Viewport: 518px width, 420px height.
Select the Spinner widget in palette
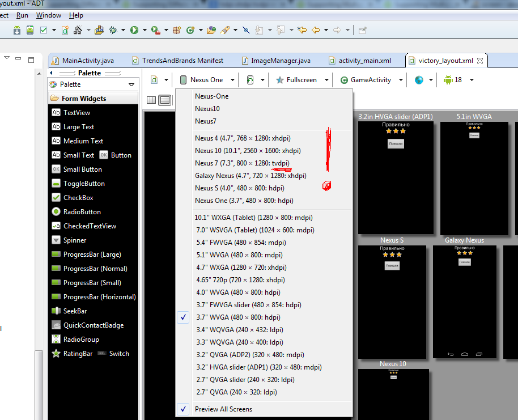pyautogui.click(x=69, y=240)
